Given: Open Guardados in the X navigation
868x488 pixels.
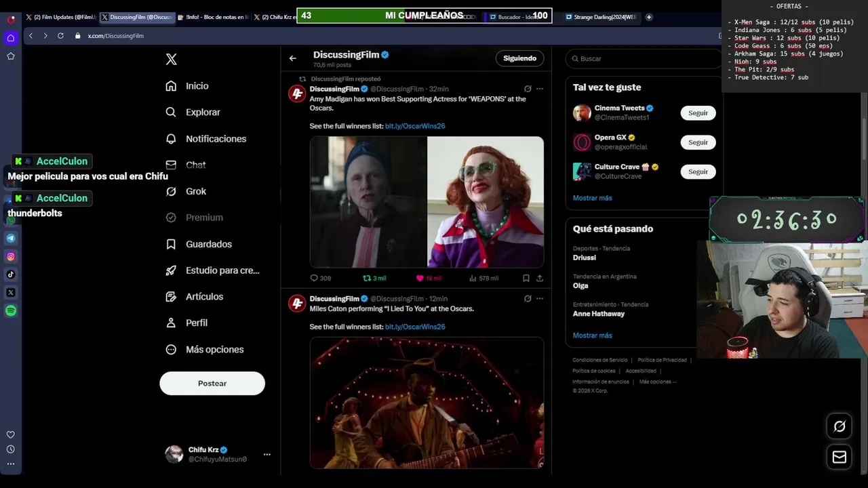Looking at the screenshot, I should (199, 244).
